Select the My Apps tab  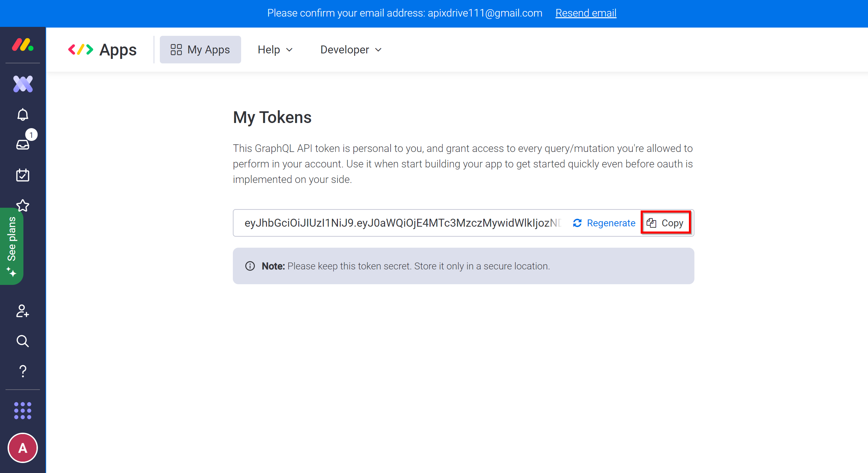[x=200, y=50]
